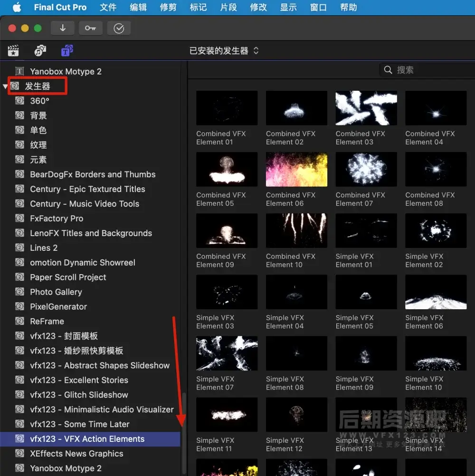The height and width of the screenshot is (476, 475).
Task: Click the icon beside Photo Gallery
Action: click(x=20, y=292)
